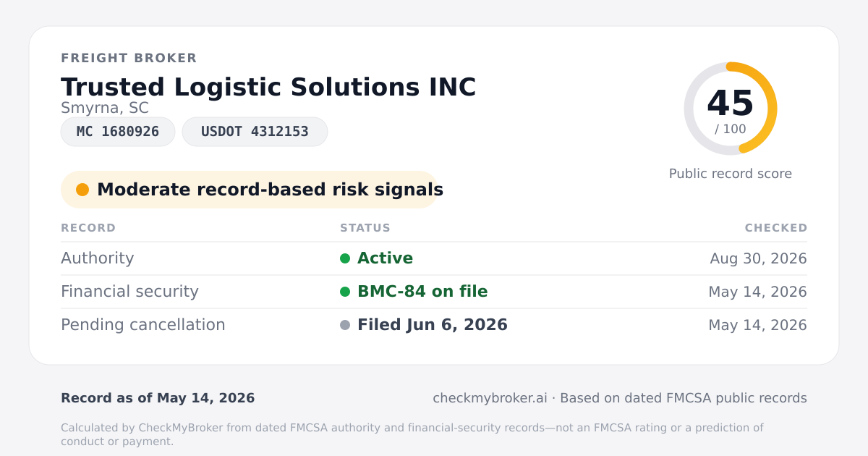The width and height of the screenshot is (868, 456).
Task: Click the STATUS column header
Action: coord(365,228)
